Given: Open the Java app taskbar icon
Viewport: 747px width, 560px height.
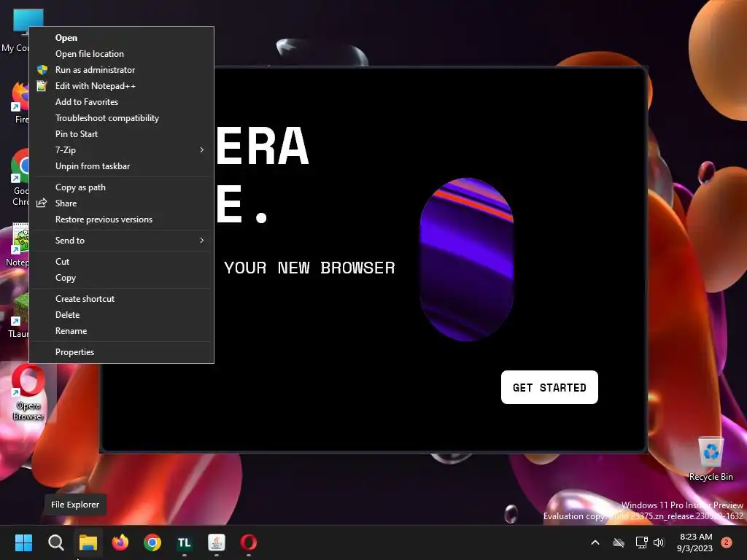Looking at the screenshot, I should point(216,542).
